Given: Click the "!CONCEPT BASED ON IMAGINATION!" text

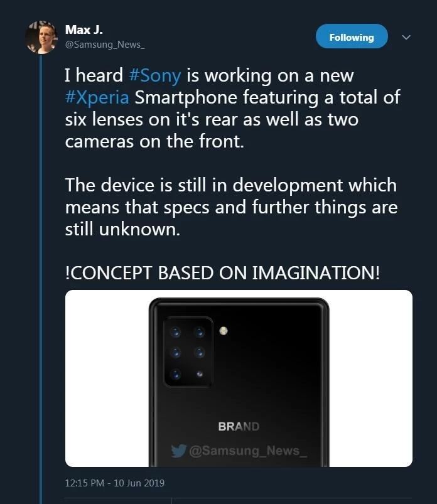Looking at the screenshot, I should pos(222,274).
